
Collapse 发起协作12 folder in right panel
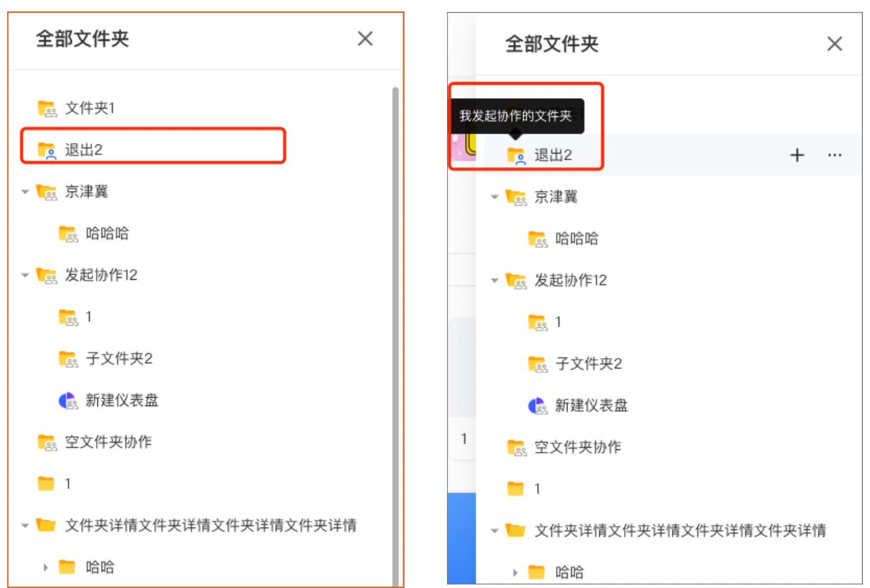coord(495,281)
